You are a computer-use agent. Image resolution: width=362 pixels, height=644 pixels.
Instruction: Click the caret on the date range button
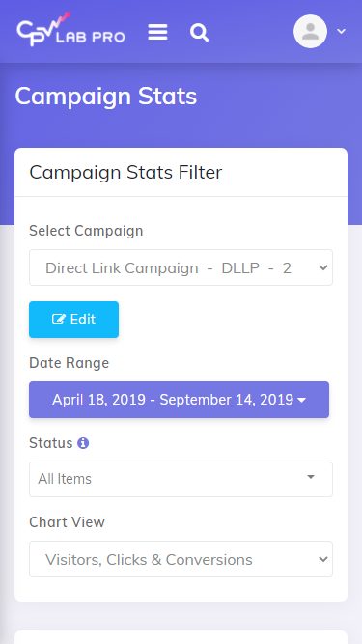click(x=301, y=400)
